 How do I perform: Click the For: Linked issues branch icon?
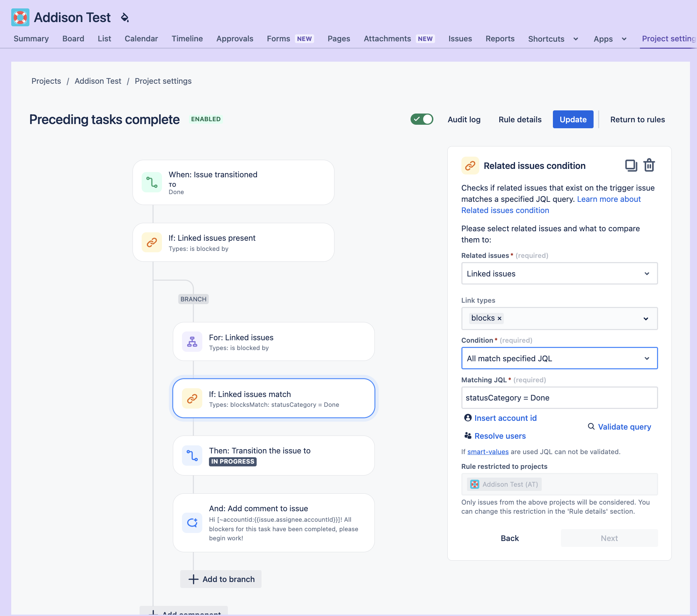[192, 342]
